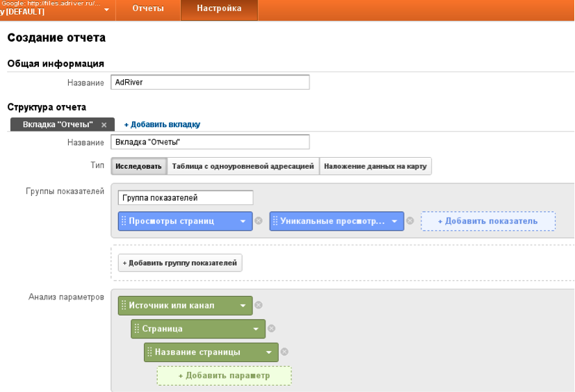Image resolution: width=575 pixels, height=392 pixels.
Task: Remove the Просмотры страниц metric
Action: point(259,221)
